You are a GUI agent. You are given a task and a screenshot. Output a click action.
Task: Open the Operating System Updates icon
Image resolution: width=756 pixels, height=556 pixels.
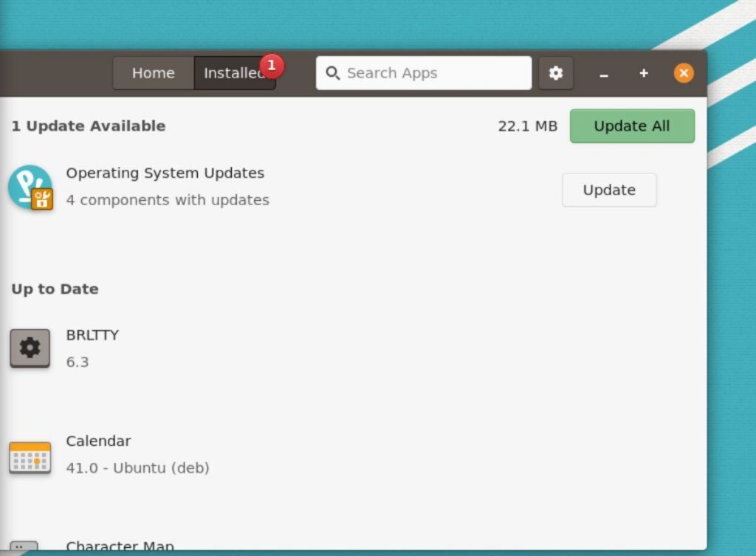pyautogui.click(x=30, y=187)
